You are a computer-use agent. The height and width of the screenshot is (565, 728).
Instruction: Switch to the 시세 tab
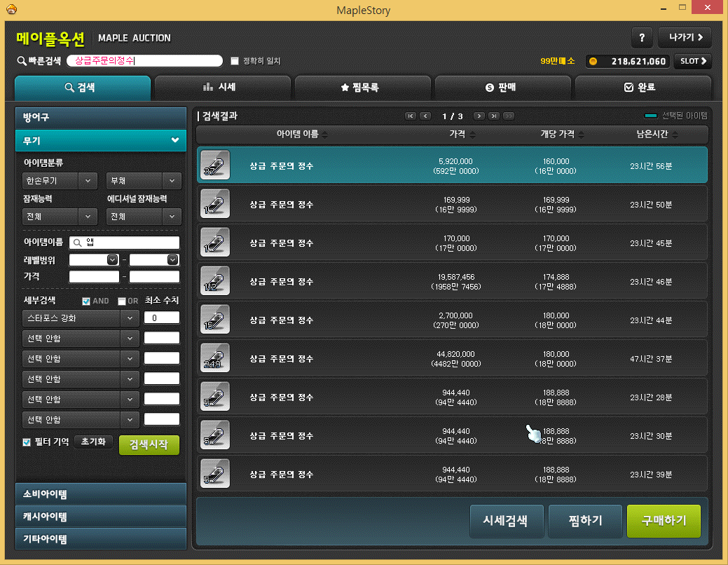[222, 88]
